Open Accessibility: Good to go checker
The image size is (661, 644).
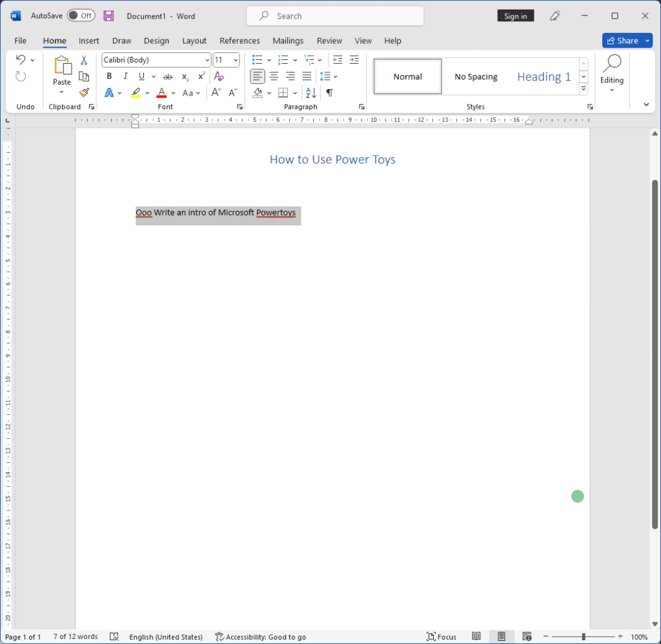261,636
